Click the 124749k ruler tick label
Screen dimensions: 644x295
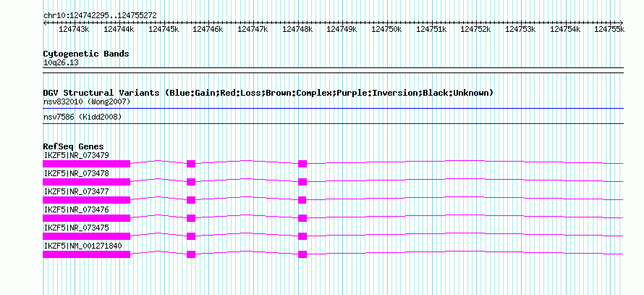342,29
